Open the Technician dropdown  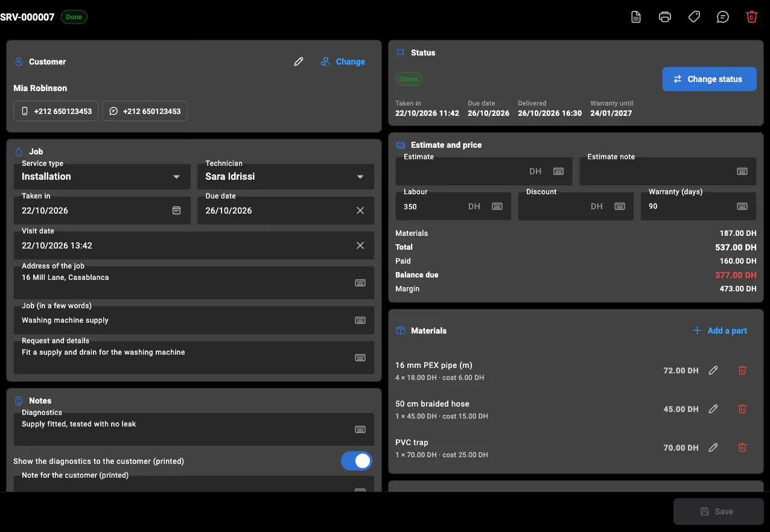click(285, 176)
